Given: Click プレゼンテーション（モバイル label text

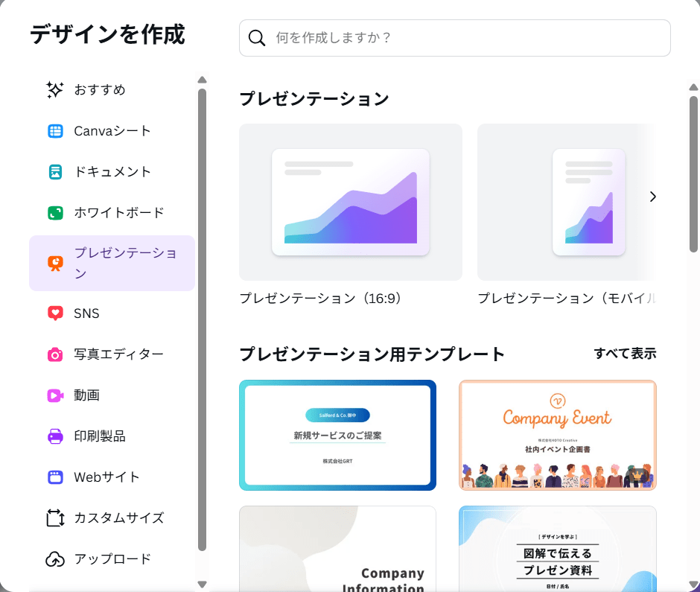Looking at the screenshot, I should tap(567, 298).
